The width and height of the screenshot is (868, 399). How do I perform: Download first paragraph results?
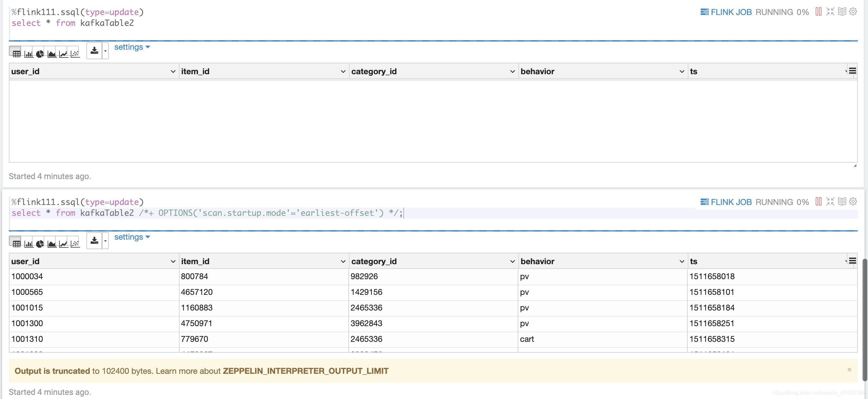click(95, 51)
